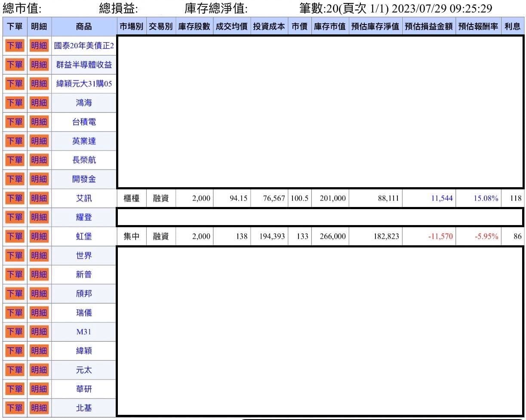Click 下單 button for 華研
526x420 pixels.
click(14, 389)
